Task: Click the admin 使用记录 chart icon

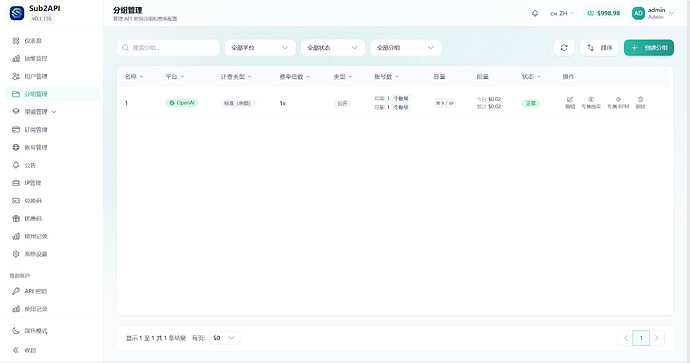Action: point(16,236)
